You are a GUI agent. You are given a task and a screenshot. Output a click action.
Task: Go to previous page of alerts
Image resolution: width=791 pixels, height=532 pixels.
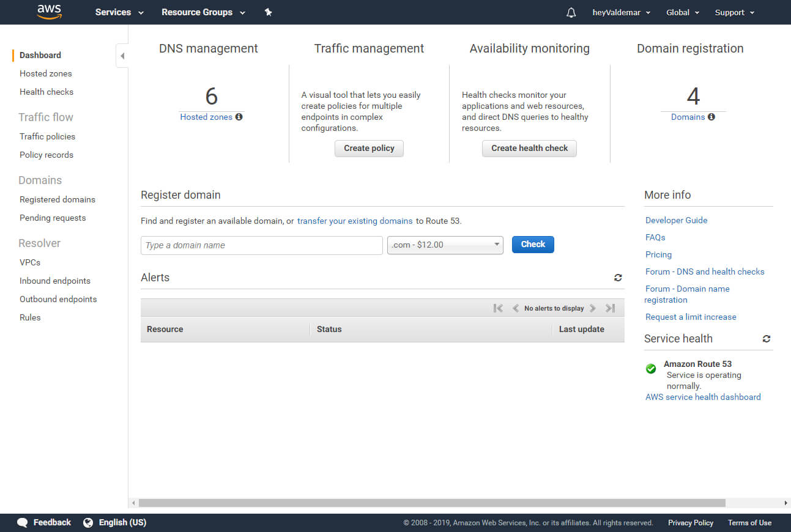[x=516, y=308]
